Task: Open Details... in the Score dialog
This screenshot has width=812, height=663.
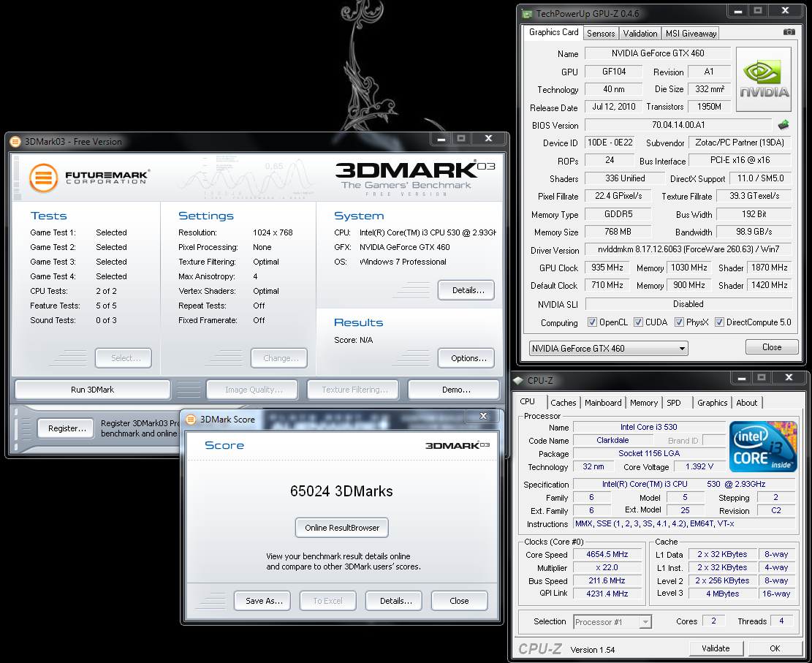Action: coord(393,601)
